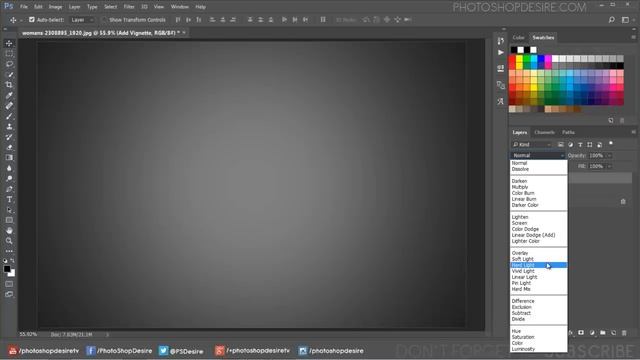Viewport: 640px width, 360px height.
Task: Open the Filter menu
Action: (x=129, y=7)
